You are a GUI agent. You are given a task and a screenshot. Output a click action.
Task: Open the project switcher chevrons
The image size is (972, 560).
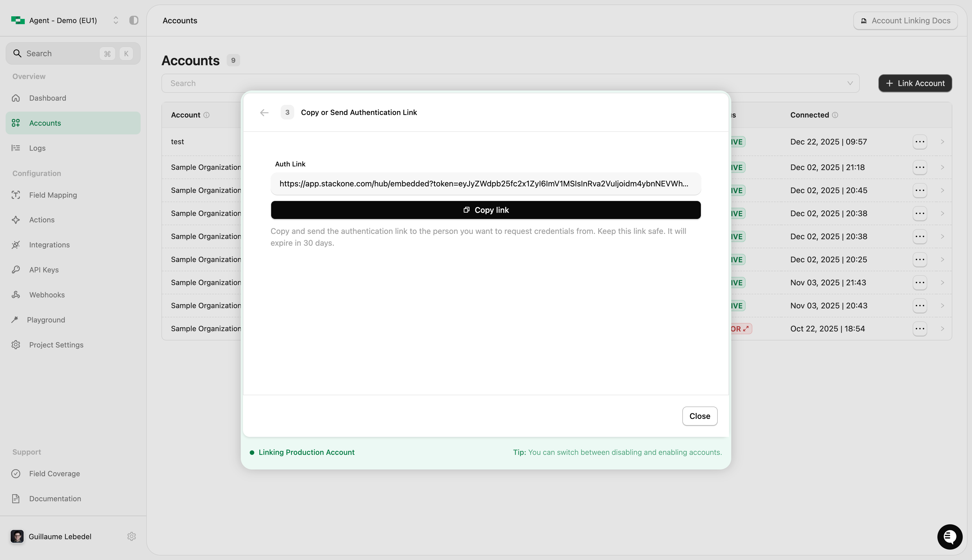pyautogui.click(x=115, y=21)
